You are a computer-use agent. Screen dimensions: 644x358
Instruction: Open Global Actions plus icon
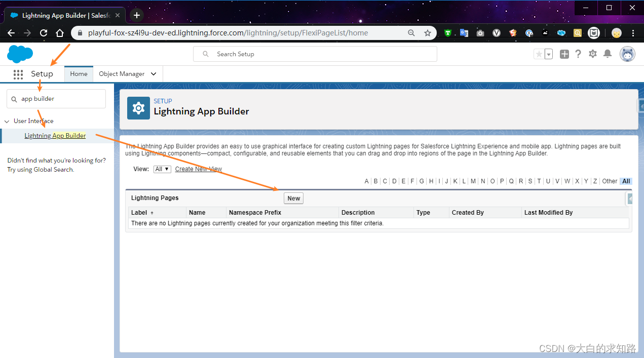click(x=564, y=54)
